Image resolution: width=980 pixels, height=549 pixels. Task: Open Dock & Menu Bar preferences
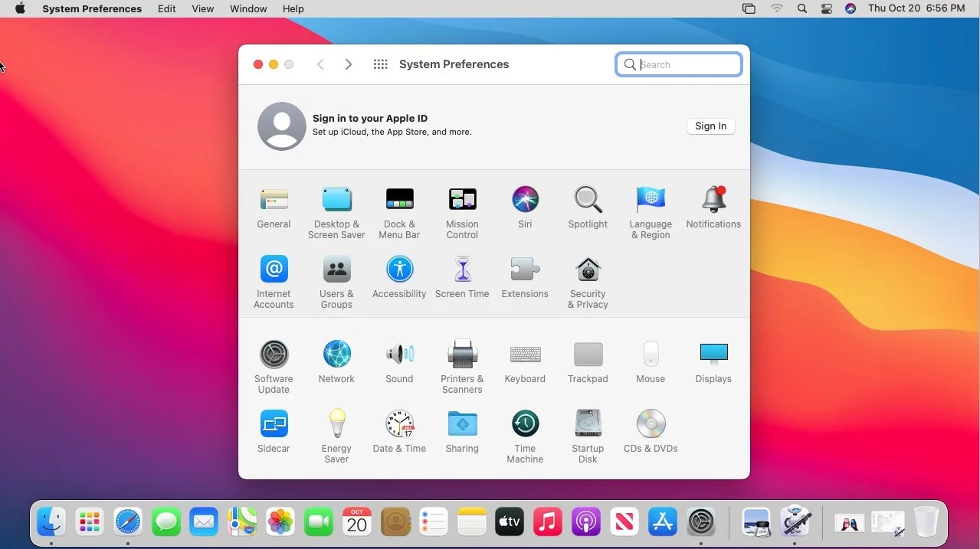click(x=399, y=198)
